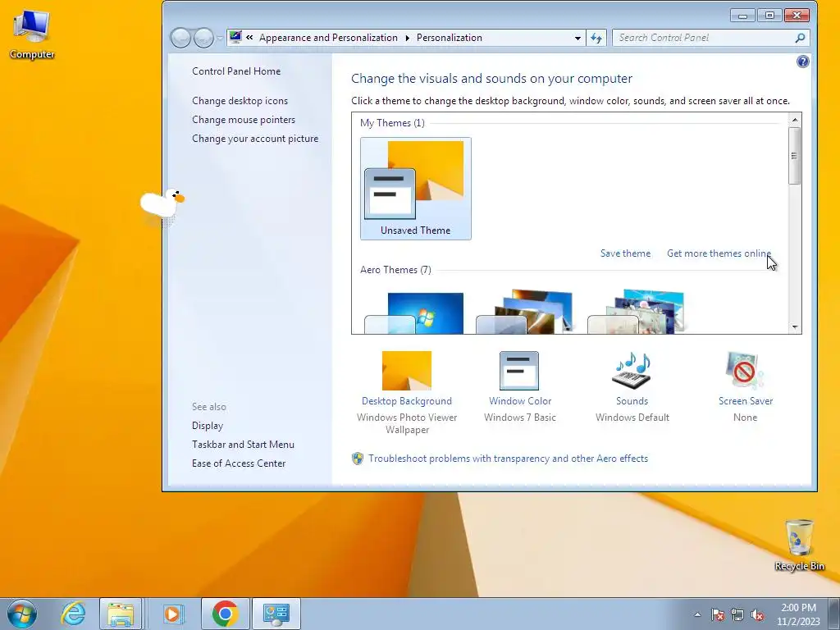Open Change desktop icons link
The image size is (840, 630).
pos(240,101)
